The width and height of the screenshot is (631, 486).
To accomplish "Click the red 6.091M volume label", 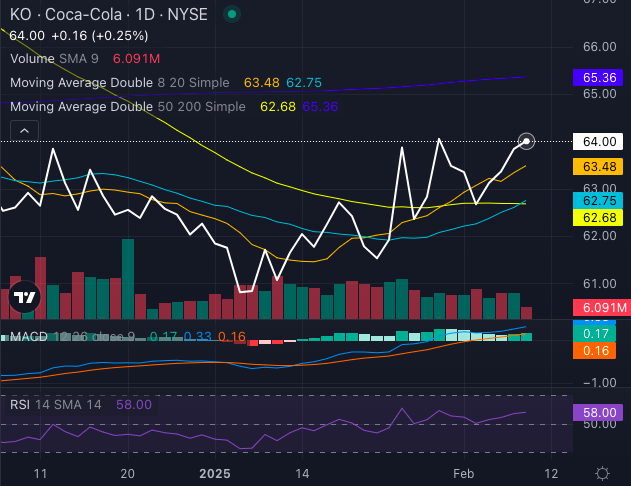I will (598, 308).
